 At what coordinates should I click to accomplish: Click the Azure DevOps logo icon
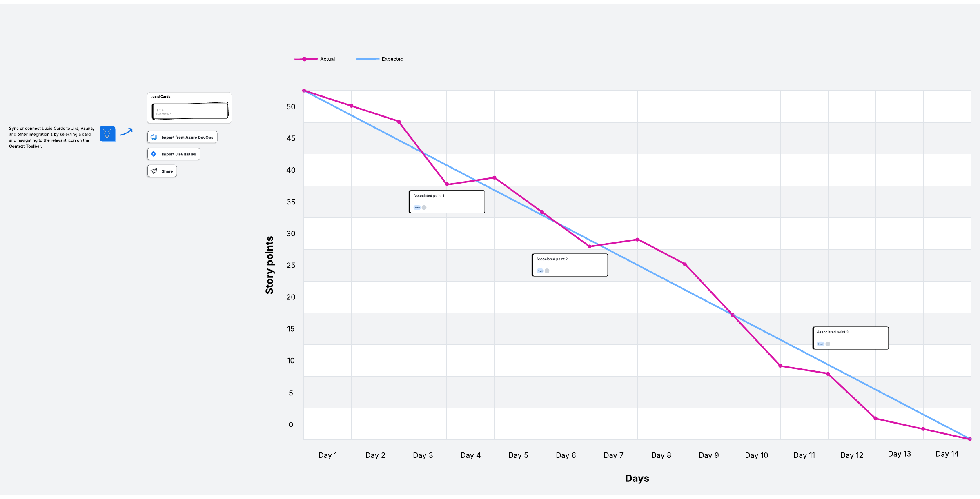(154, 137)
